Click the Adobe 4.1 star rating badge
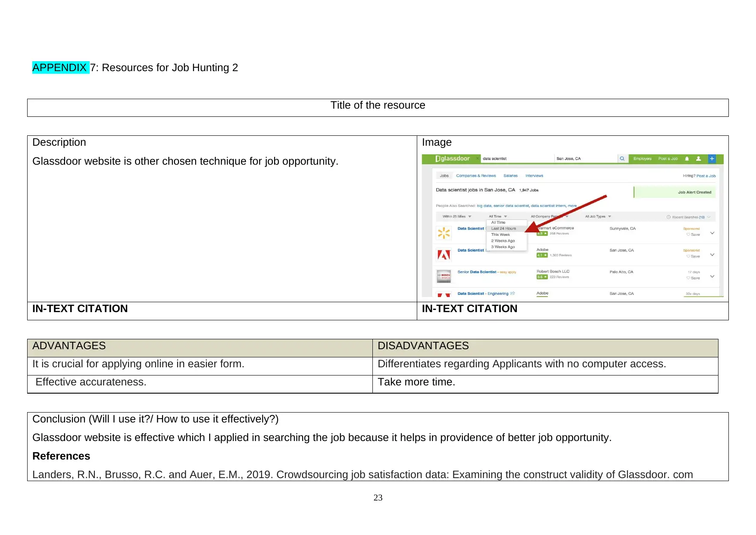The width and height of the screenshot is (756, 535). click(542, 255)
